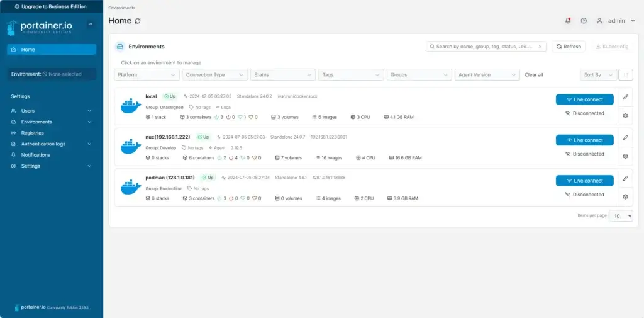
Task: Expand the admin user menu chevron
Action: 633,21
